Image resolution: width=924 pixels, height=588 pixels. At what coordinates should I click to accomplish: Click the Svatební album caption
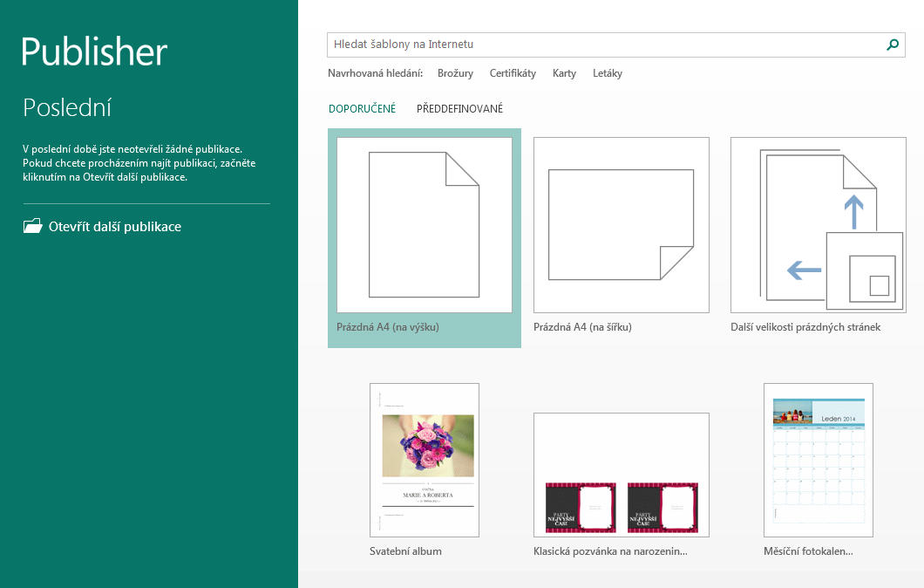405,551
